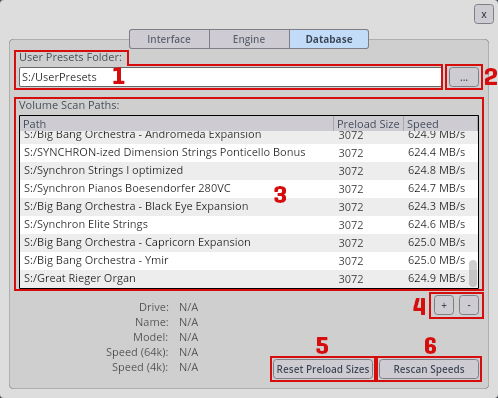Sort by the Preload Size column header
The height and width of the screenshot is (398, 498).
[368, 124]
